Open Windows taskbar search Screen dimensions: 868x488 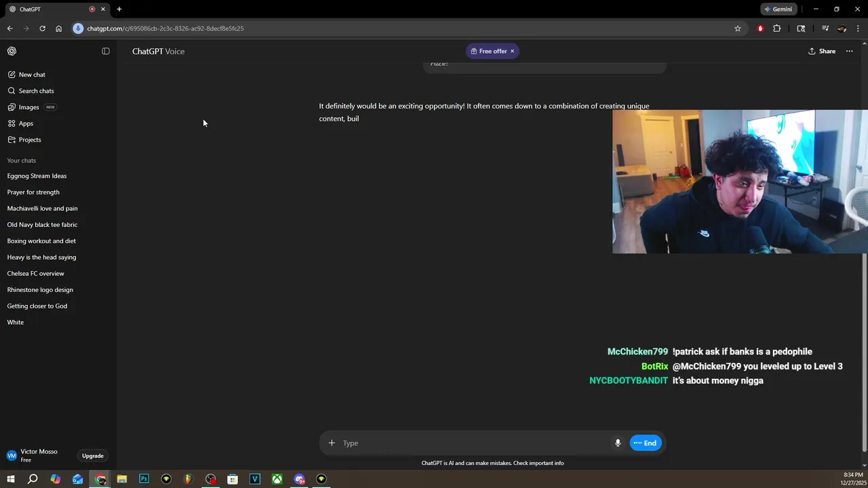(33, 479)
